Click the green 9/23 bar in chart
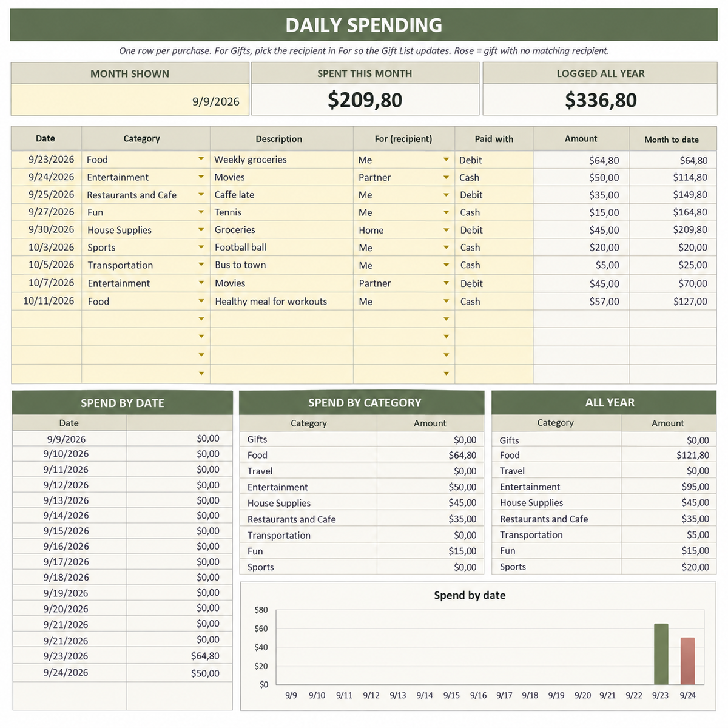 pos(661,654)
